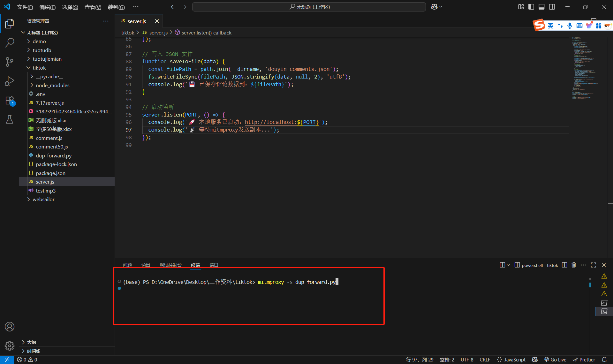613x364 pixels.
Task: Switch to the 调试控制台 panel tab
Action: pyautogui.click(x=170, y=265)
